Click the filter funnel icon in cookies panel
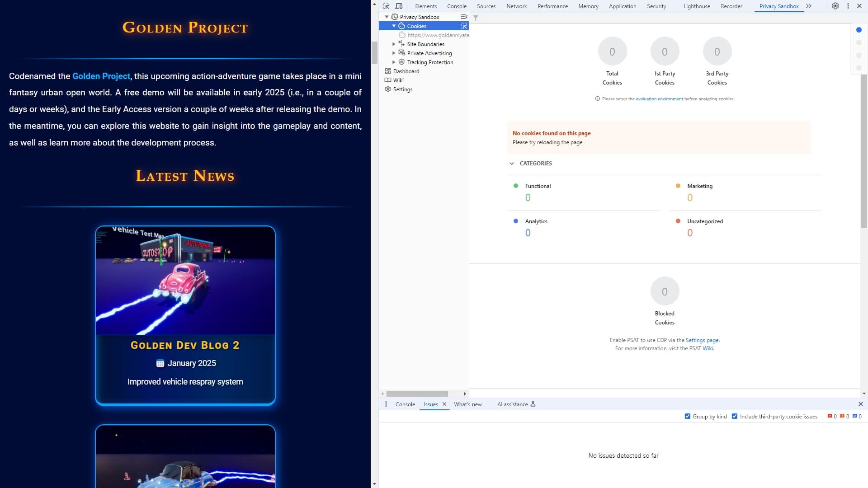This screenshot has width=868, height=488. click(476, 18)
